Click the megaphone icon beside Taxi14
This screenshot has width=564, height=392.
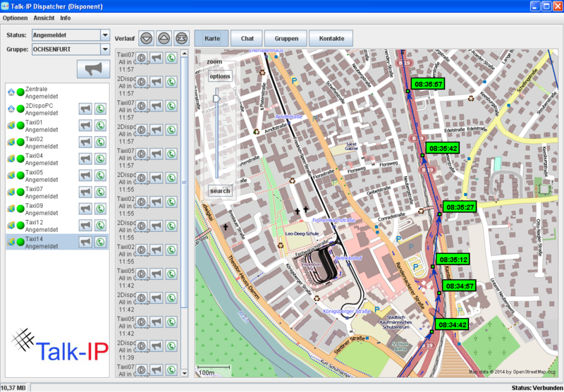tap(85, 242)
